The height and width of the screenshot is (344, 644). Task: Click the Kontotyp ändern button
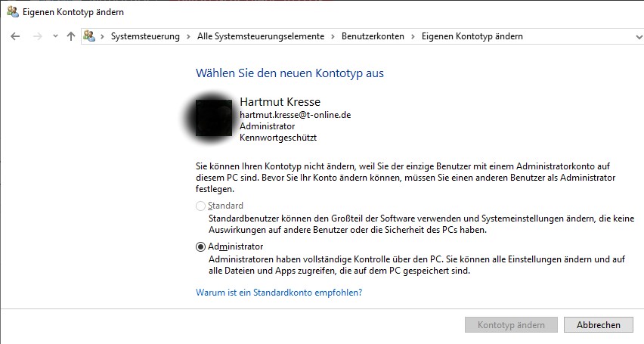[x=511, y=325]
